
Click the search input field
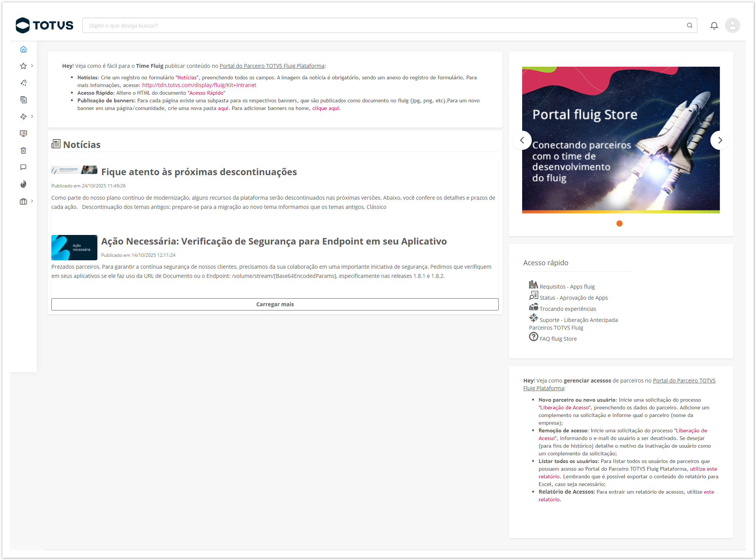(383, 26)
